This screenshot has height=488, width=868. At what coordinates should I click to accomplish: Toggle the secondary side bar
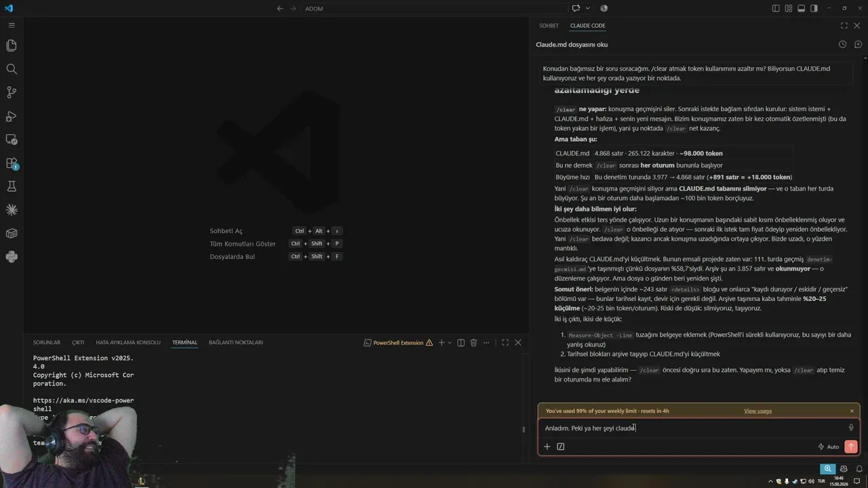[x=814, y=8]
